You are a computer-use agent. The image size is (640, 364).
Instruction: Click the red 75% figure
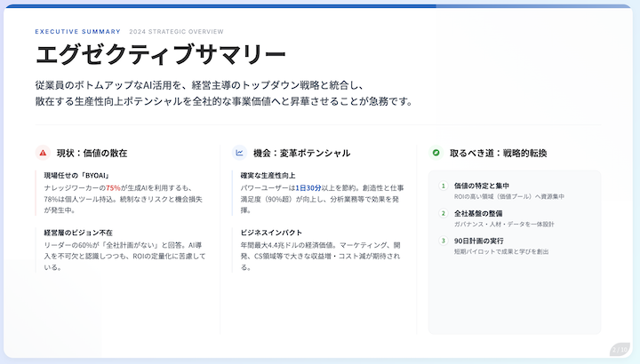coord(113,188)
